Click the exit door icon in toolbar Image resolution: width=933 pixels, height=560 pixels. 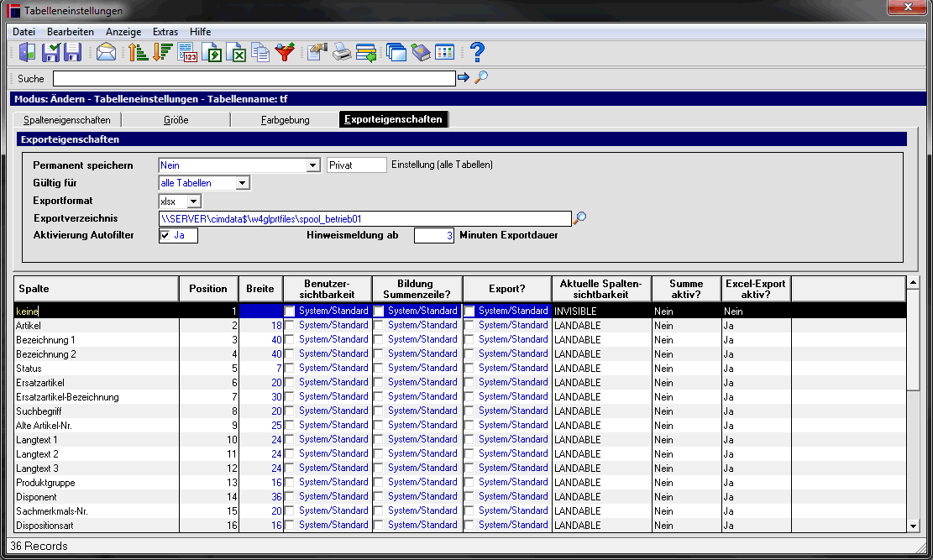[x=27, y=52]
